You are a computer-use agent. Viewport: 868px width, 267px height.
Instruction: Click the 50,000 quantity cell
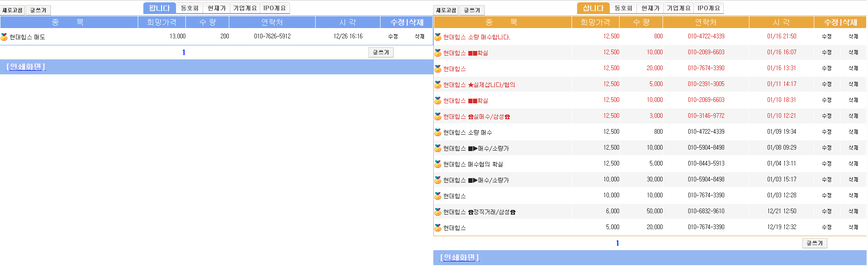point(655,211)
